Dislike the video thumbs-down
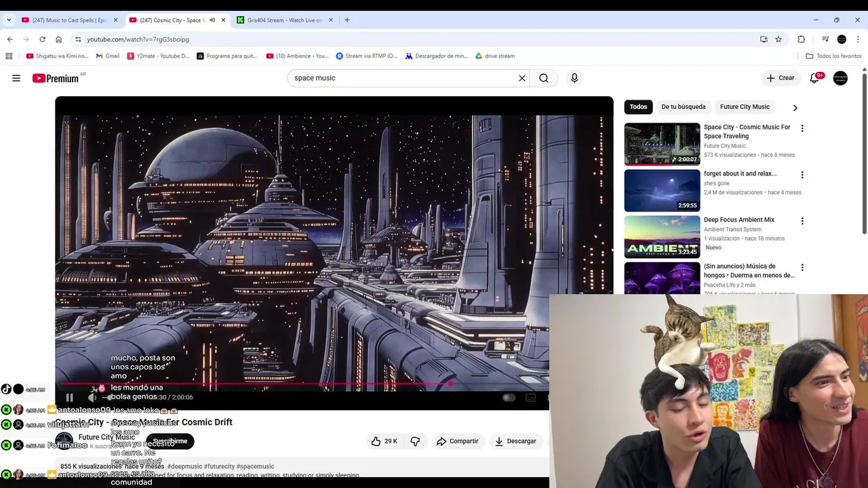This screenshot has width=868, height=488. click(x=415, y=441)
